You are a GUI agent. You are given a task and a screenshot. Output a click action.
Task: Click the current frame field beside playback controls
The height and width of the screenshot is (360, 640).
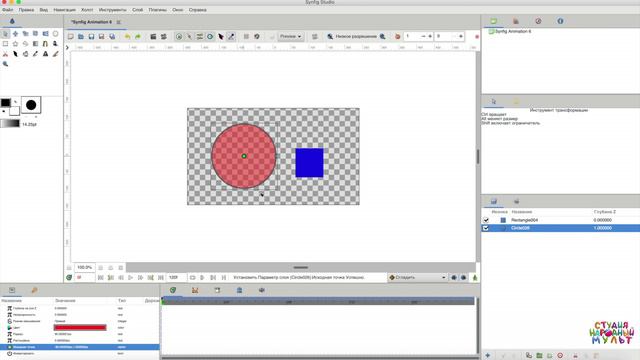(x=84, y=278)
